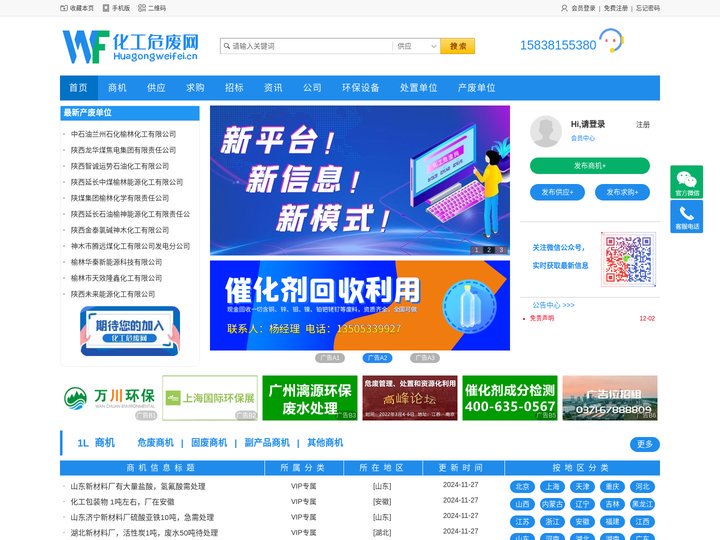
Task: Open the 求购 navigation item
Action: [x=195, y=88]
